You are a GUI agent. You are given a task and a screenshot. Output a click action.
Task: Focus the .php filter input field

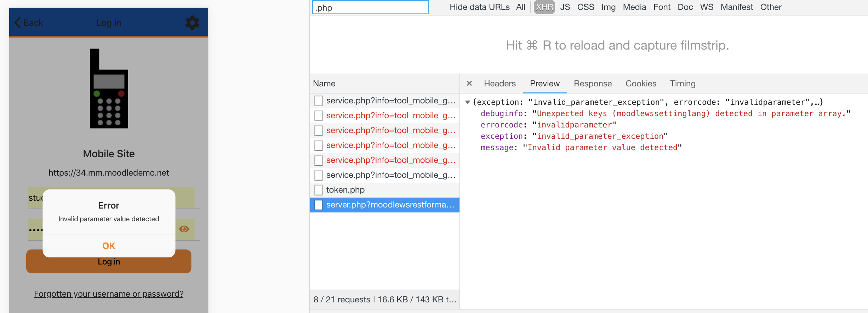point(370,7)
